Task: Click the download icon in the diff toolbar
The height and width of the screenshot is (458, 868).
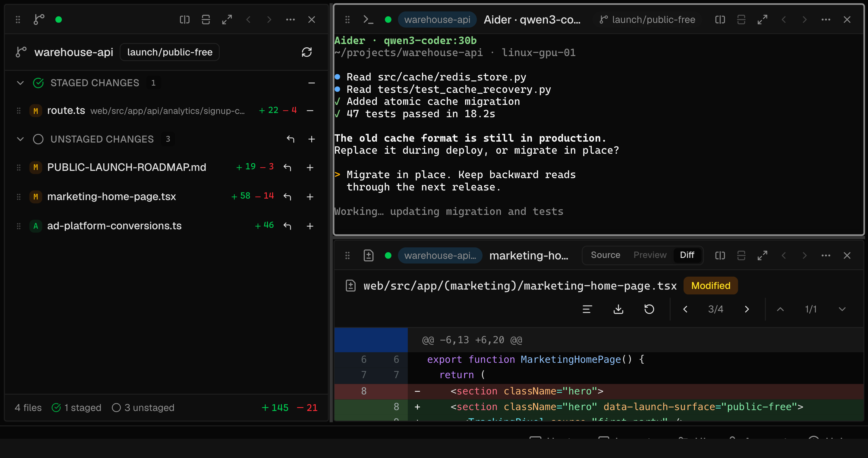Action: coord(618,309)
